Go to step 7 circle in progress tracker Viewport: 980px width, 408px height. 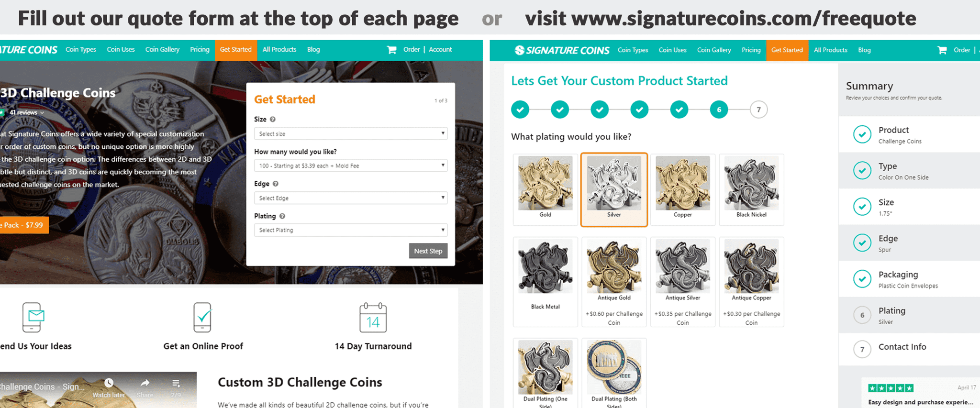(x=758, y=110)
